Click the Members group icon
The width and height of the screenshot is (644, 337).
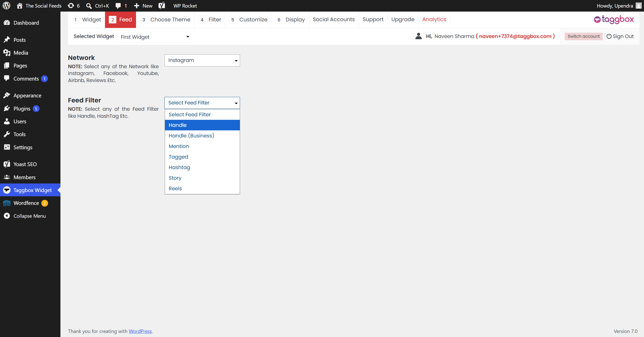click(x=7, y=177)
